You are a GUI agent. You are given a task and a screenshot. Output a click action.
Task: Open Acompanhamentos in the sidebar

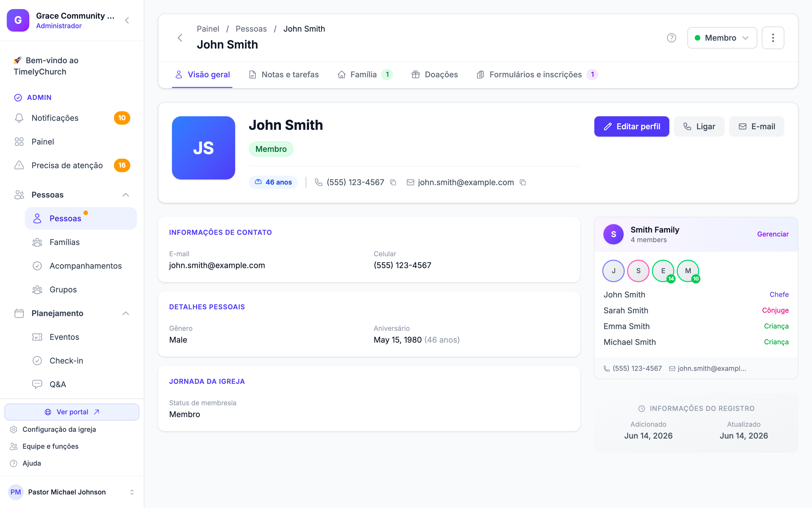tap(81, 266)
